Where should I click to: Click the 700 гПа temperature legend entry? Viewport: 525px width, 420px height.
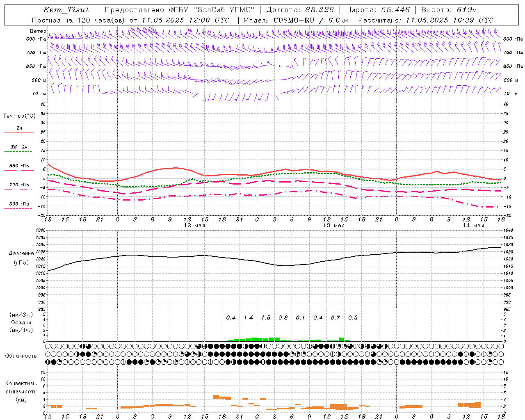[19, 185]
